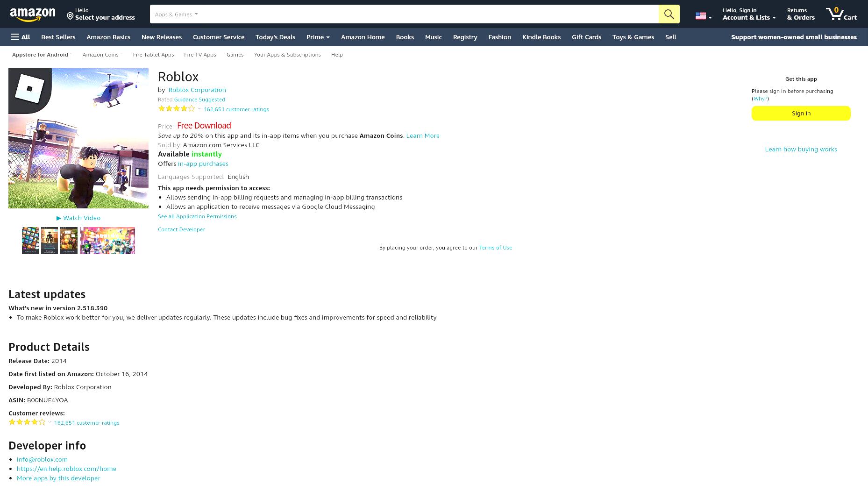Open Help in subnav
This screenshot has height=492, width=868.
(x=337, y=55)
